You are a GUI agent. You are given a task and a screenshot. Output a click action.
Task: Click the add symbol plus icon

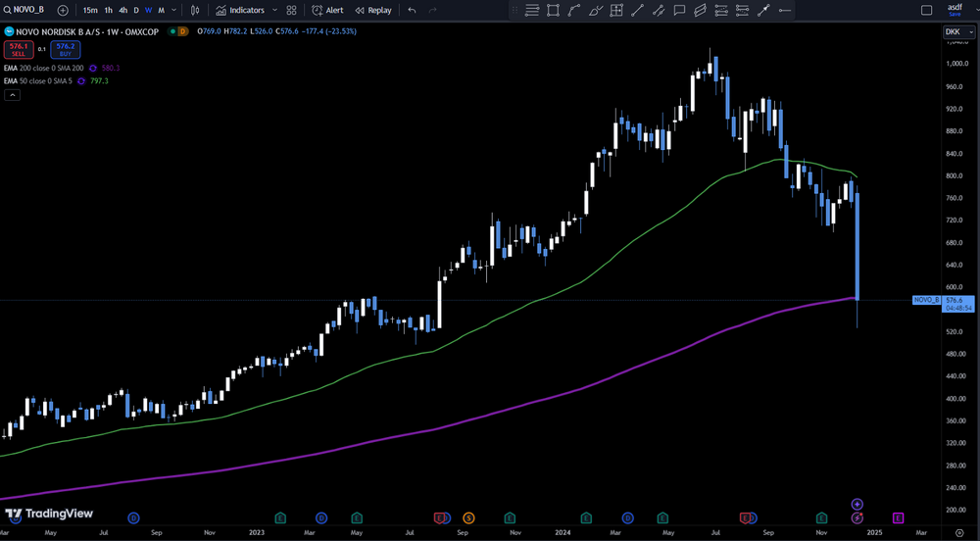pyautogui.click(x=63, y=10)
